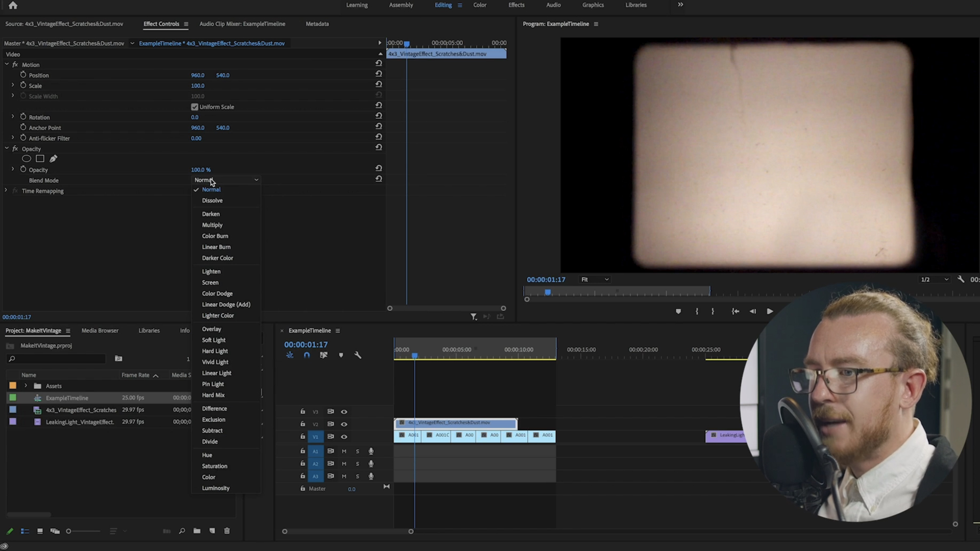Mute audio track A1
The width and height of the screenshot is (980, 551).
point(344,452)
